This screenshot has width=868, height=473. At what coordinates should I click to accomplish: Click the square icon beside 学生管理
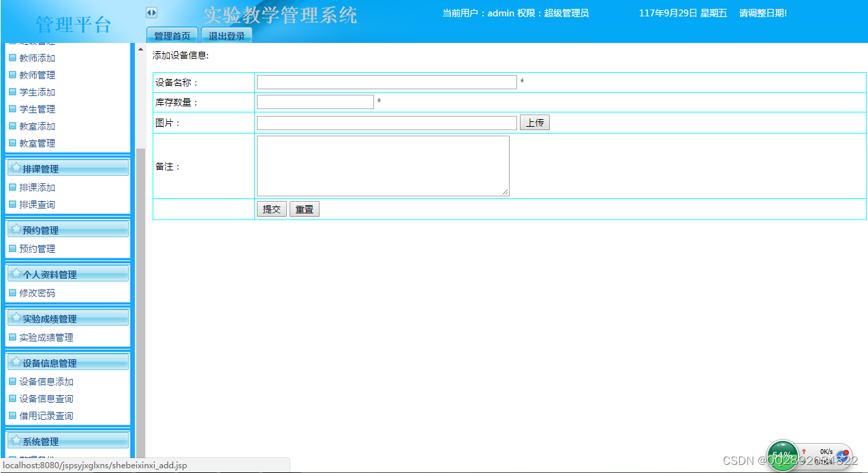point(12,109)
